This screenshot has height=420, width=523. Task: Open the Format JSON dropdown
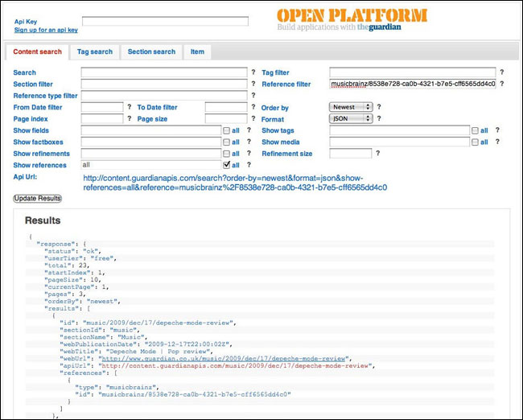(x=351, y=118)
